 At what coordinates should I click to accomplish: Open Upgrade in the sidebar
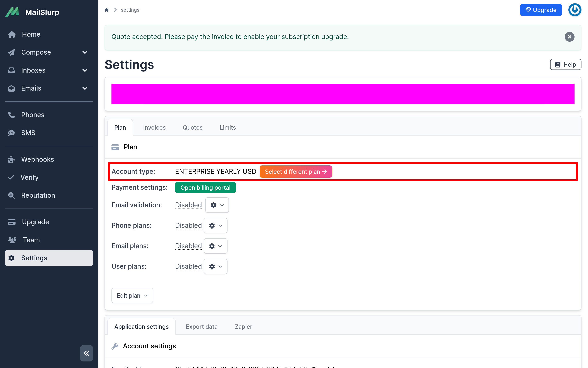tap(49, 222)
